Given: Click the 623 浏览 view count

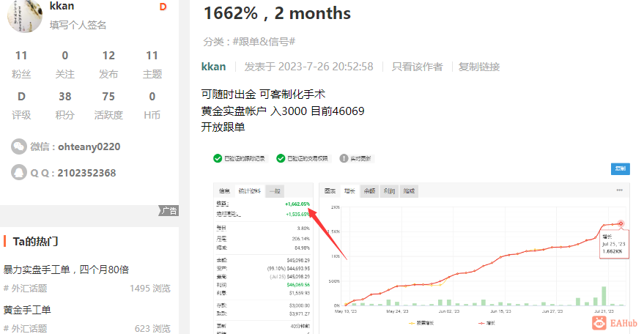Looking at the screenshot, I should pos(152,328).
